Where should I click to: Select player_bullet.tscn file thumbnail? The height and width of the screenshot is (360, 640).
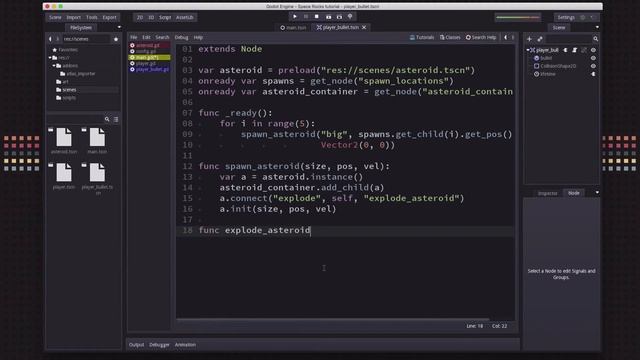97,178
